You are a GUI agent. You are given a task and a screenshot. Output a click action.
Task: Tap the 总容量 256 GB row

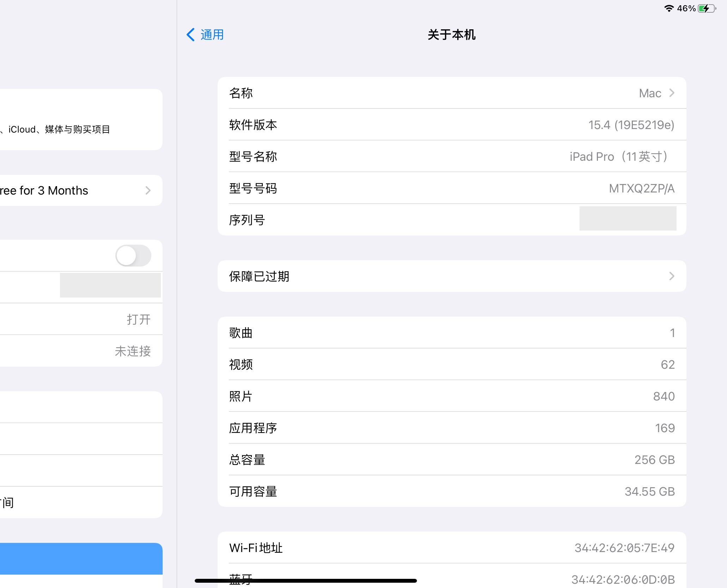tap(452, 459)
